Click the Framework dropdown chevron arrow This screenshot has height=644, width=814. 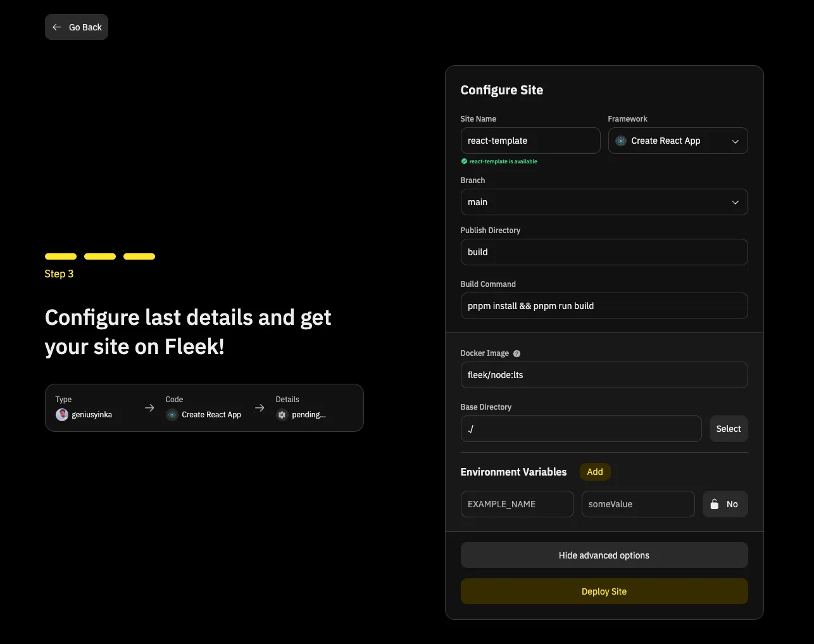click(x=735, y=141)
